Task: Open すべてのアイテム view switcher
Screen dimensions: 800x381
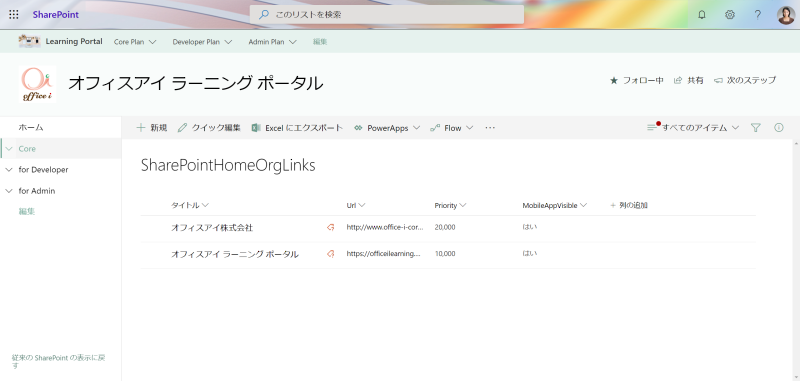Action: (693, 128)
